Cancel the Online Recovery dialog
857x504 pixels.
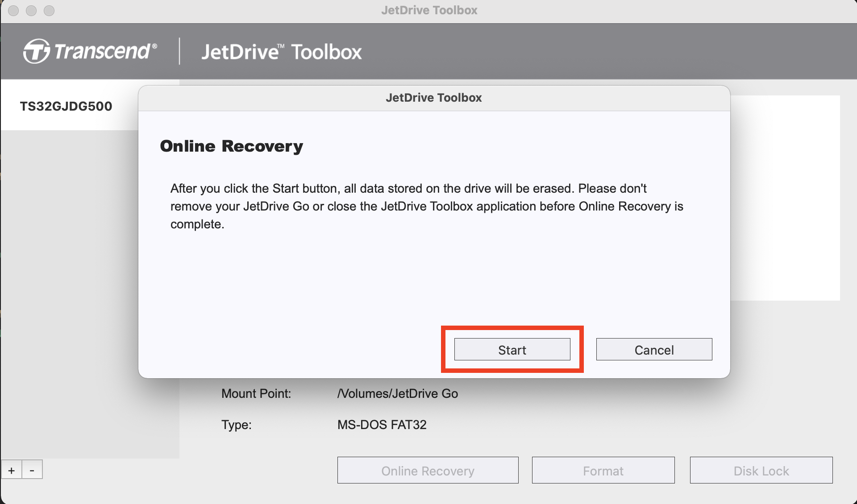click(654, 349)
